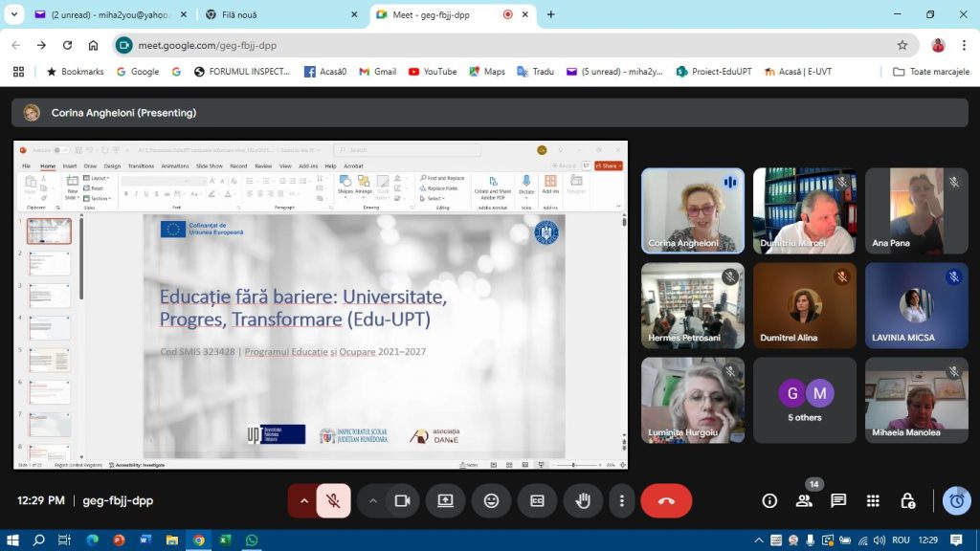
Task: Open the Gmail bookmark link
Action: (x=377, y=72)
